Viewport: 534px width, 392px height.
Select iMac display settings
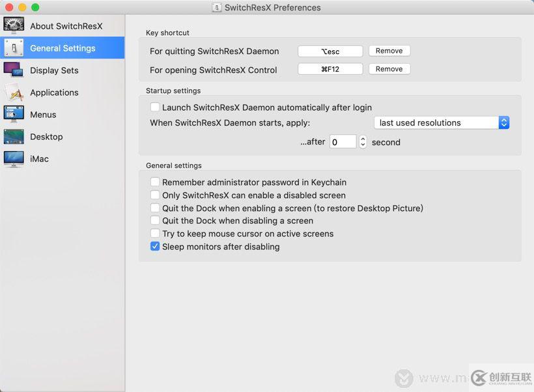(x=63, y=159)
